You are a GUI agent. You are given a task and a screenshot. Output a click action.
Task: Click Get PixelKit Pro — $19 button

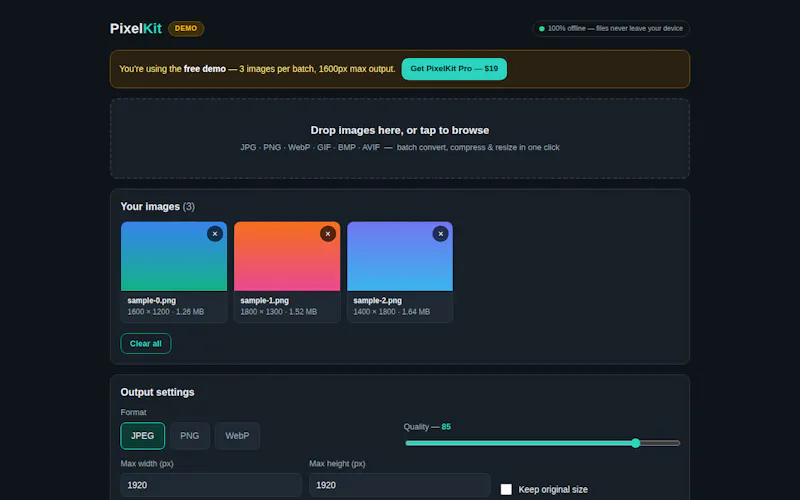click(x=454, y=69)
